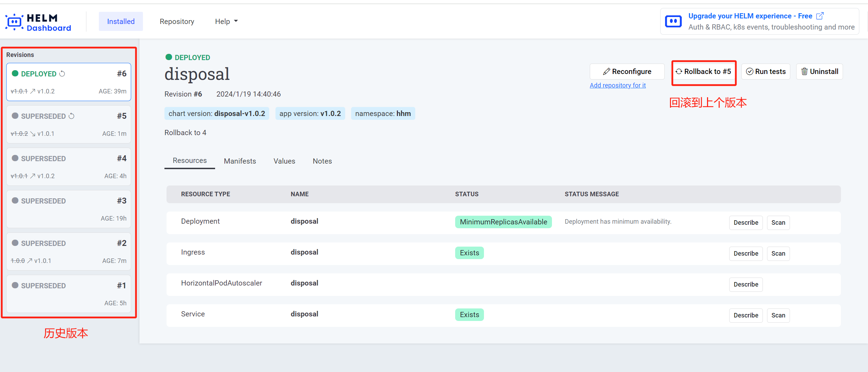868x372 pixels.
Task: Click the external link icon in upgrade banner
Action: (820, 16)
